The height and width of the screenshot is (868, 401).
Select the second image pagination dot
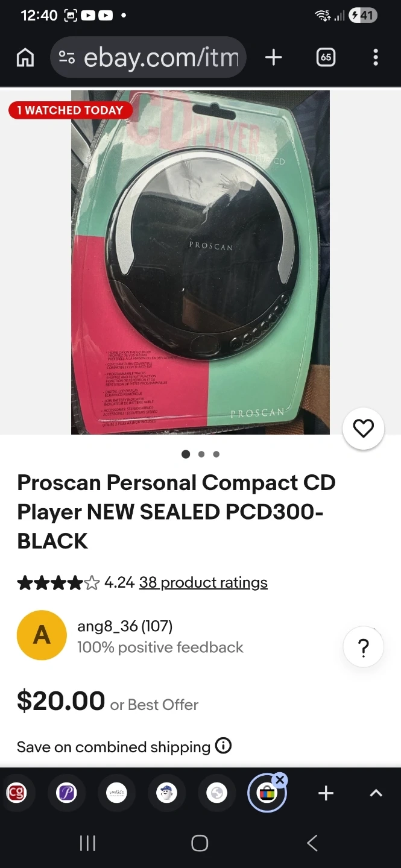[x=201, y=454]
